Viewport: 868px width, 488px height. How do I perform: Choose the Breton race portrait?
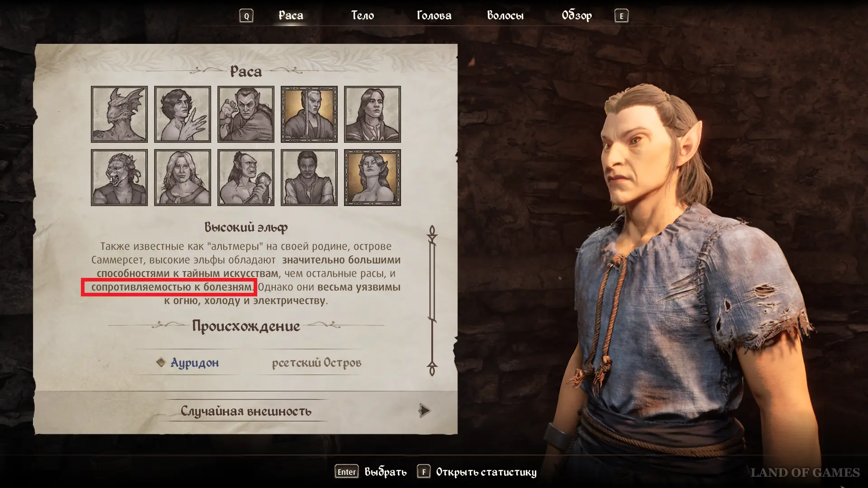182,114
